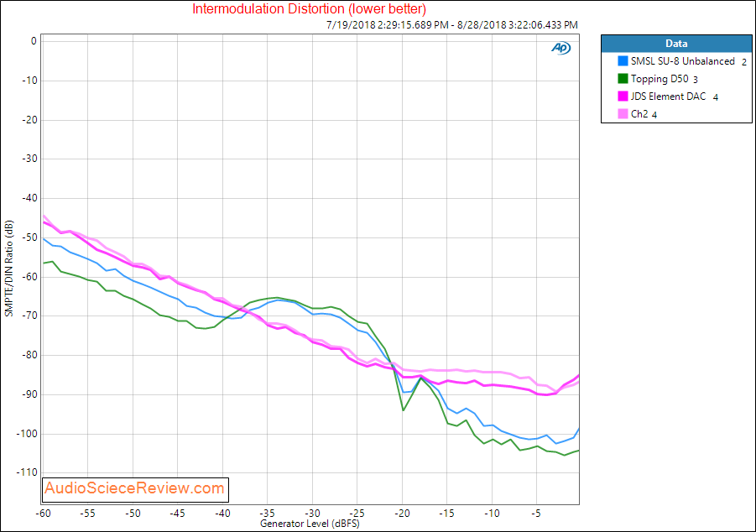
Task: Click the 'JDS Element DAC' legend entry
Action: [668, 96]
